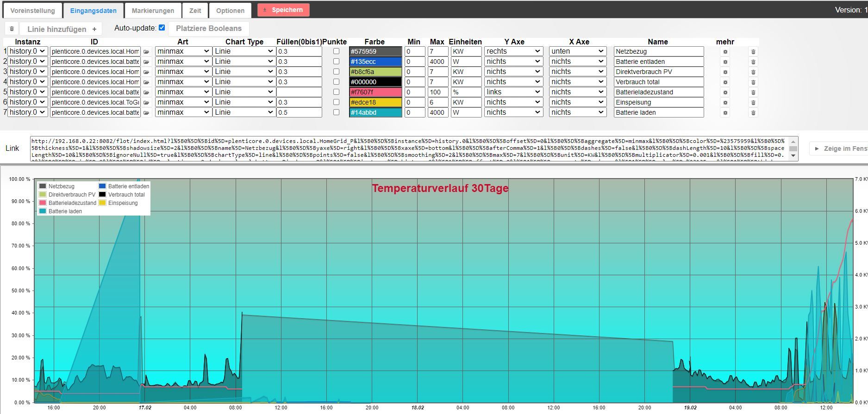Click Linie hinzufügen to add a line

coord(62,29)
